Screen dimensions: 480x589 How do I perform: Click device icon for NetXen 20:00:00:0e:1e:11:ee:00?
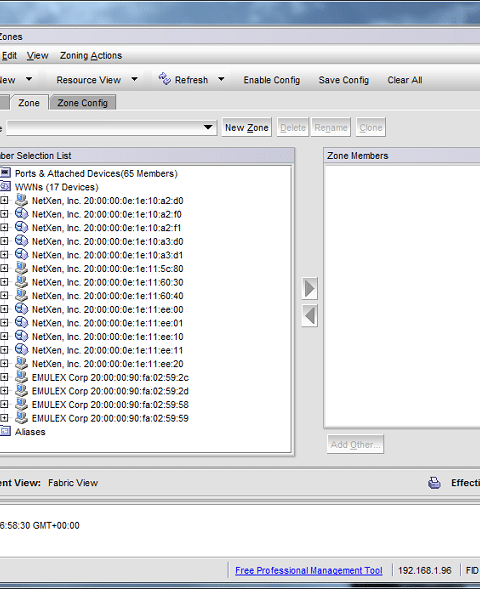[x=22, y=309]
